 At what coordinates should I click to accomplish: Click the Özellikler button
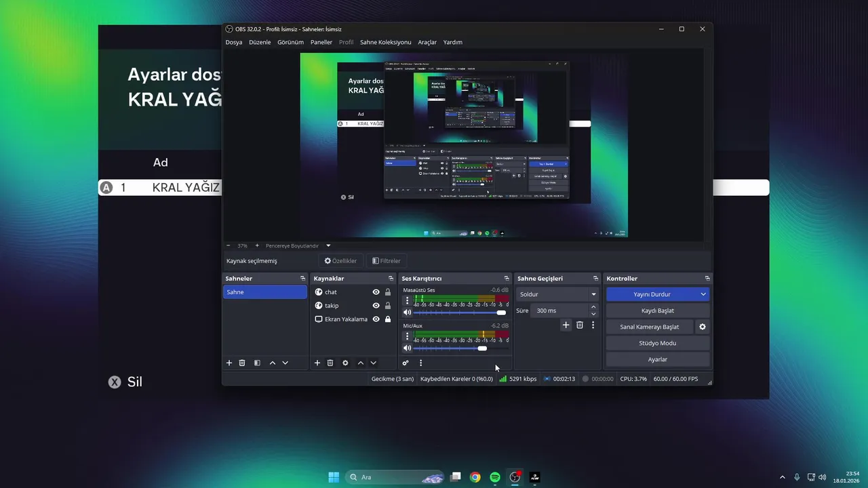tap(340, 261)
